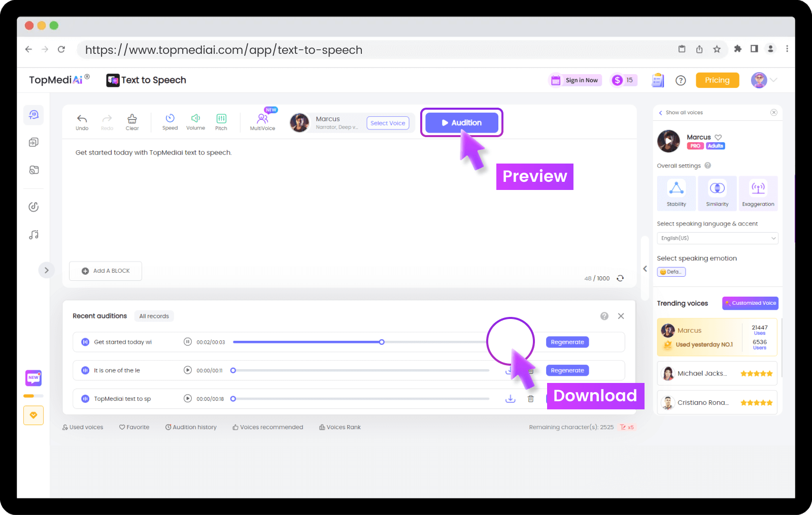Open the Audition history tab

pos(191,427)
